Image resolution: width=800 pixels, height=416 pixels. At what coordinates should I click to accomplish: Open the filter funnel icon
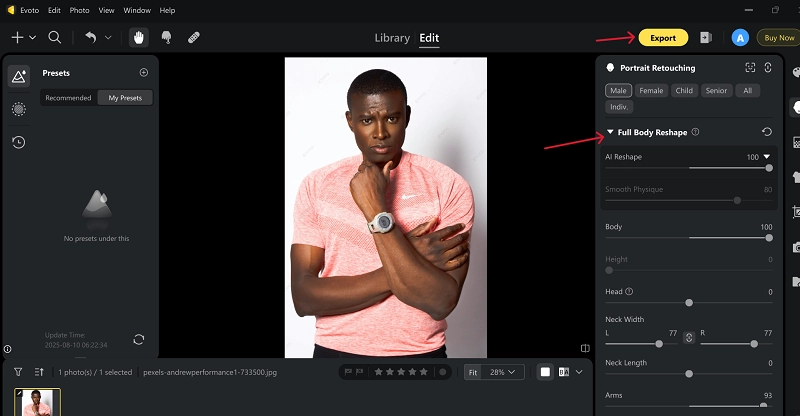(18, 372)
